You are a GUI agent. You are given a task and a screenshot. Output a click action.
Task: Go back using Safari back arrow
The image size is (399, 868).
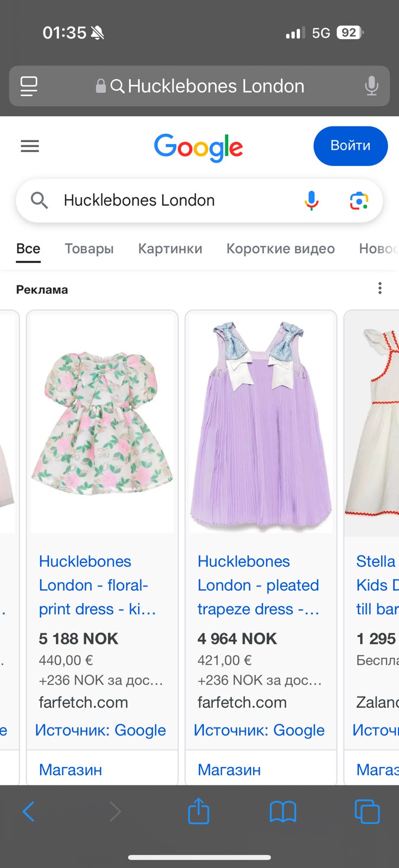[x=29, y=812]
